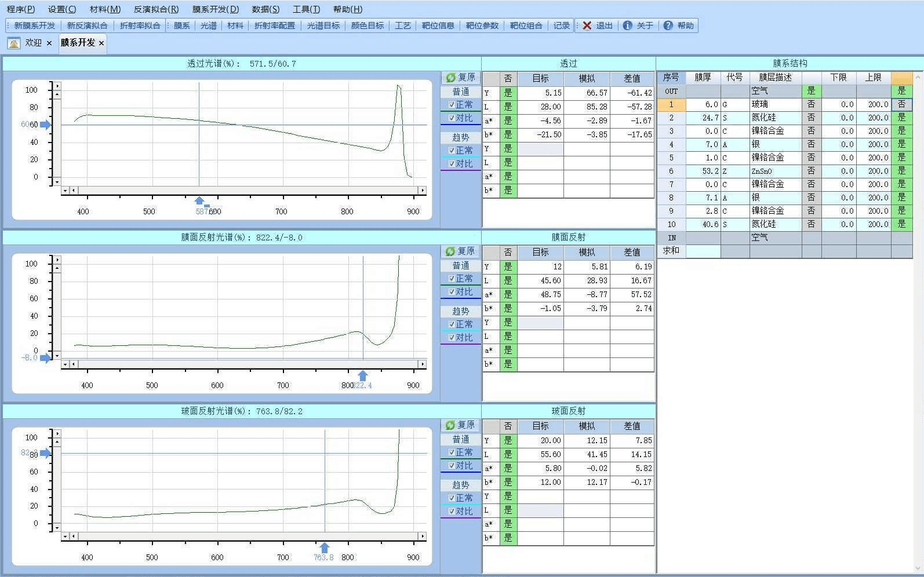Click the 普通 button in glass reflection panel

[461, 439]
